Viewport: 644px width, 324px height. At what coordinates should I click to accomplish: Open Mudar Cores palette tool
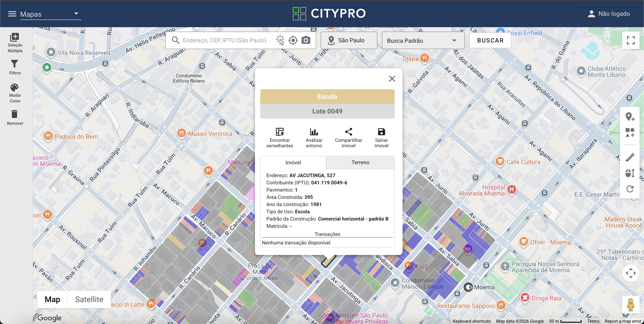[x=15, y=93]
